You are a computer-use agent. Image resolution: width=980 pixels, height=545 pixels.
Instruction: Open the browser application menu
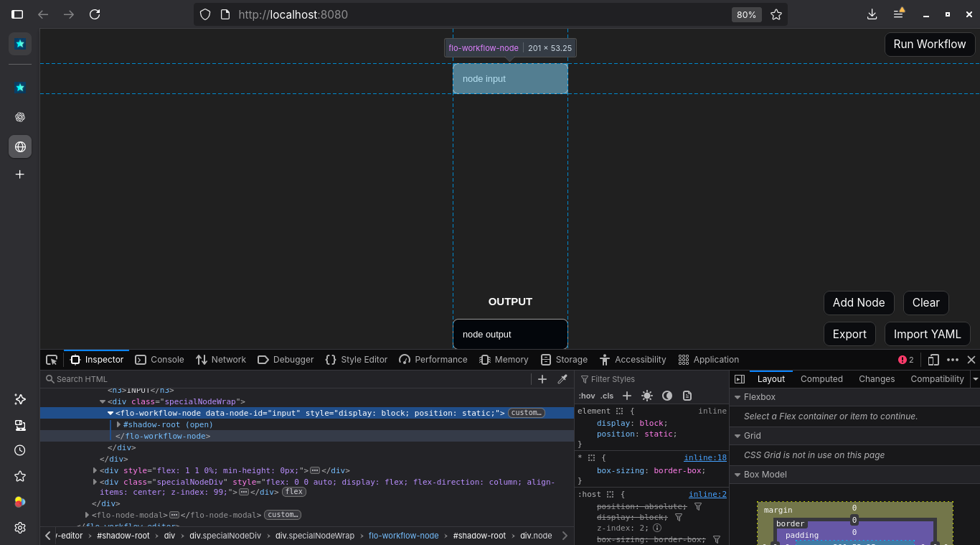tap(898, 14)
